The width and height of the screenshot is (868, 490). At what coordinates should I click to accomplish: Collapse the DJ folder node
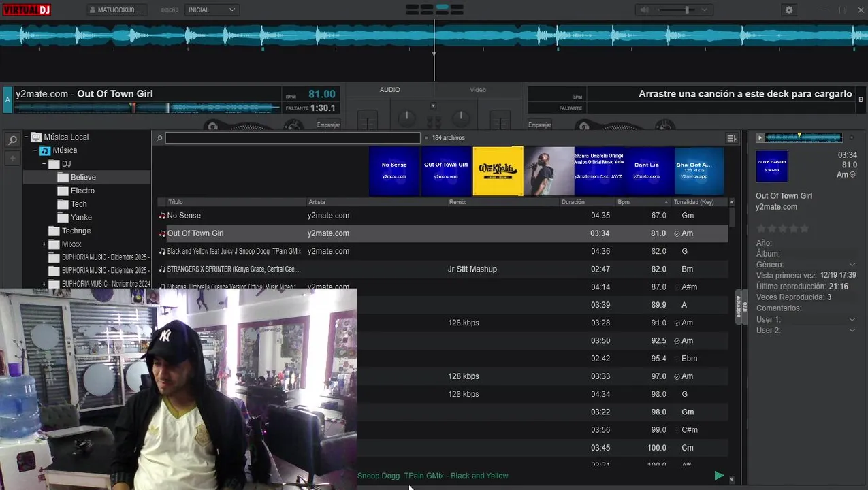pos(44,164)
